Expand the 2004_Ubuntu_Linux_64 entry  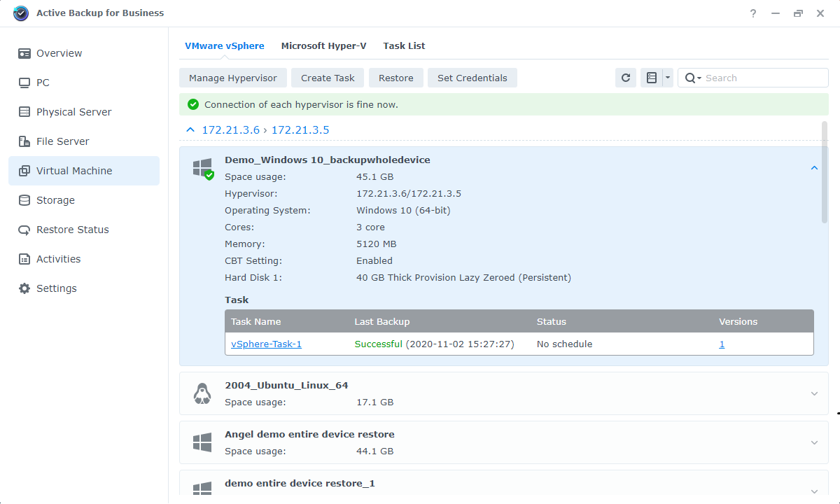814,393
